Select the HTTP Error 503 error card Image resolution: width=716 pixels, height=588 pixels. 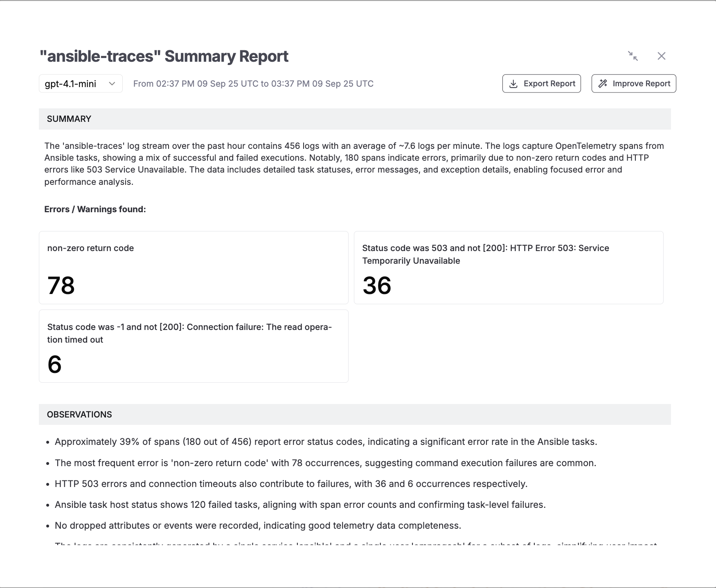coord(508,267)
